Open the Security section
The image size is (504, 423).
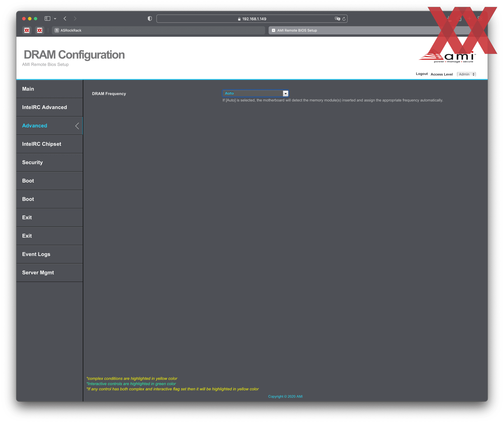[x=50, y=163]
